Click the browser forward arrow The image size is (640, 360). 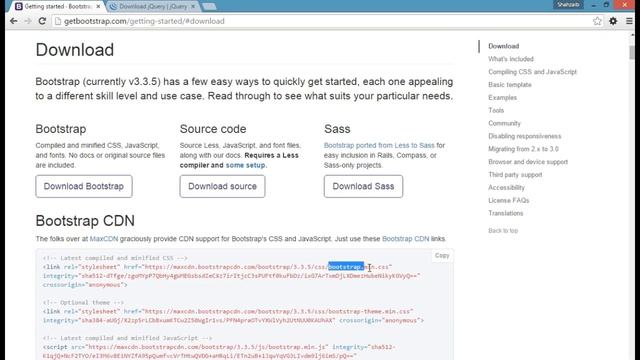click(x=28, y=21)
